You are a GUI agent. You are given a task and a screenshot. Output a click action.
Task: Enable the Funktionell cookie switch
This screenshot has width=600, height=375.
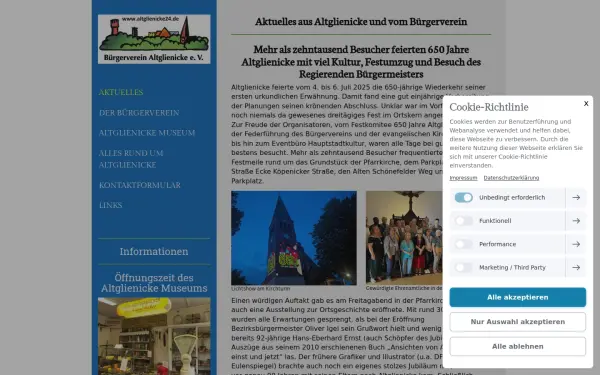pos(463,221)
